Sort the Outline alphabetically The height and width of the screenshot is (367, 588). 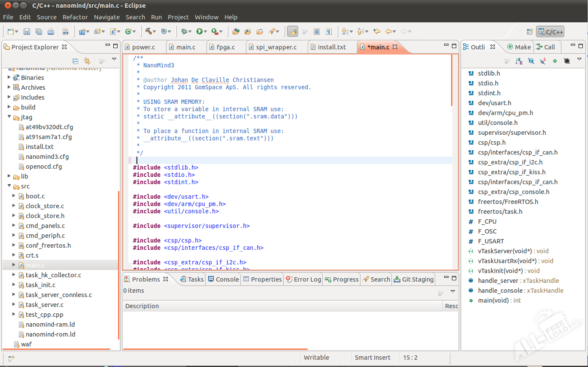click(519, 61)
